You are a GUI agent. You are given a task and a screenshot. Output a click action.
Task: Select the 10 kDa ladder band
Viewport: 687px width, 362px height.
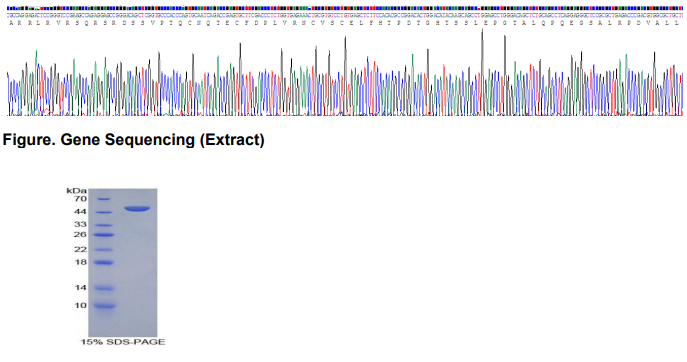coord(104,306)
